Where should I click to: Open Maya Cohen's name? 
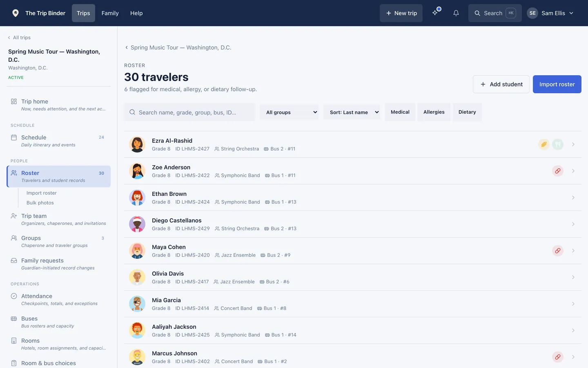169,247
